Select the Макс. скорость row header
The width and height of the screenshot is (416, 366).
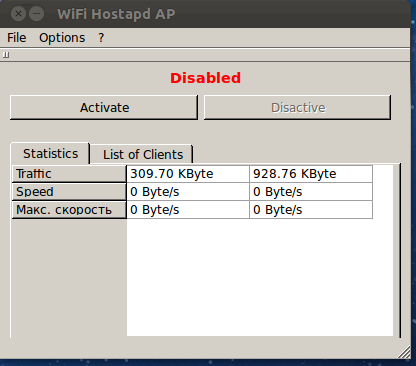[69, 210]
